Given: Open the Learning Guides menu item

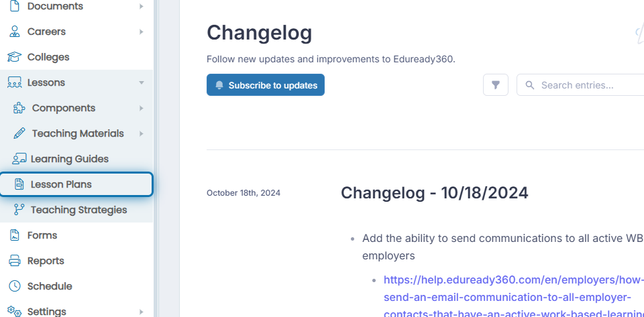Looking at the screenshot, I should coord(76,159).
